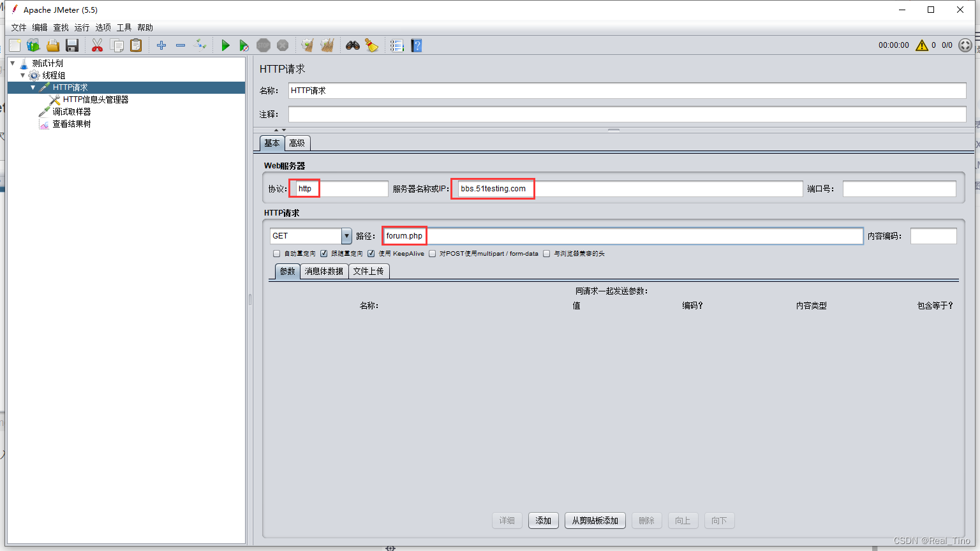980x551 pixels.
Task: Click the 端口号 port field
Action: click(900, 189)
